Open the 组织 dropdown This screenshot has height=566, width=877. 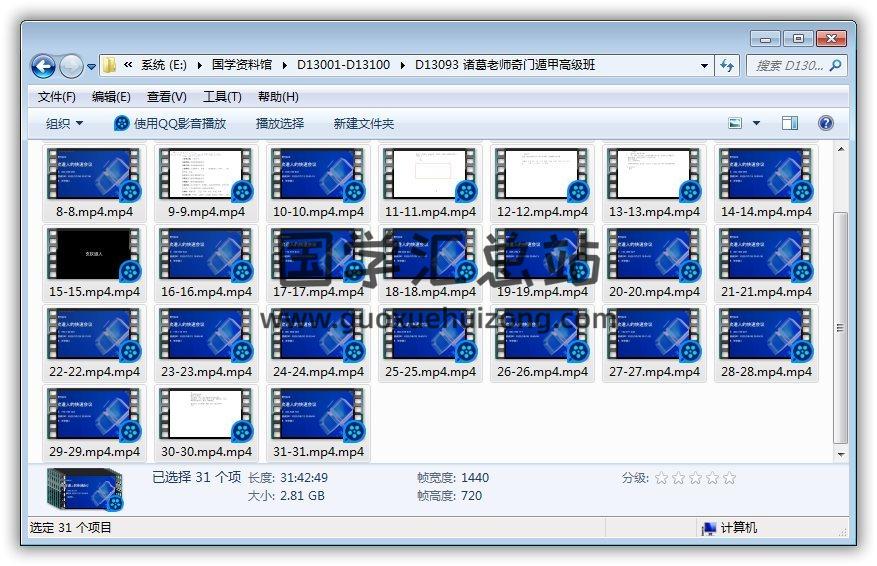point(64,124)
